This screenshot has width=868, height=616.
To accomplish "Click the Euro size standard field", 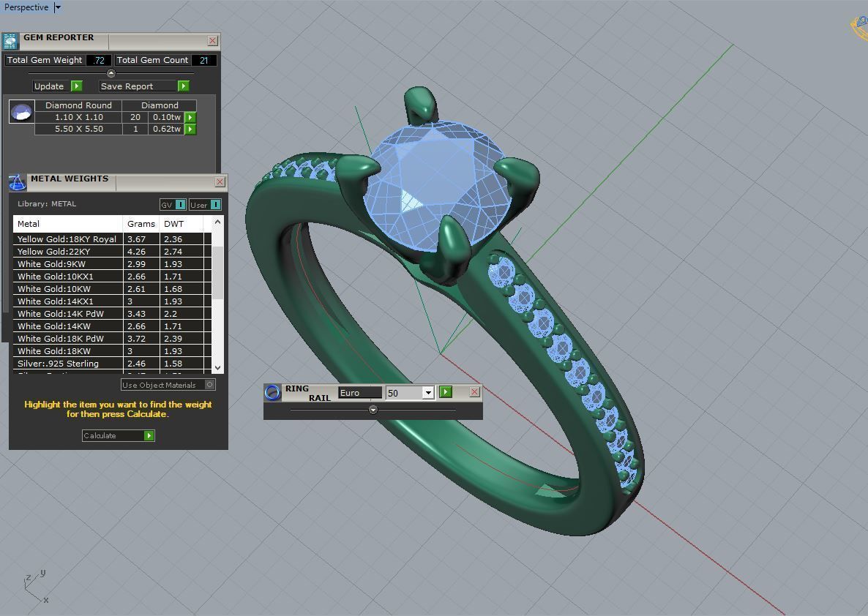I will tap(360, 392).
